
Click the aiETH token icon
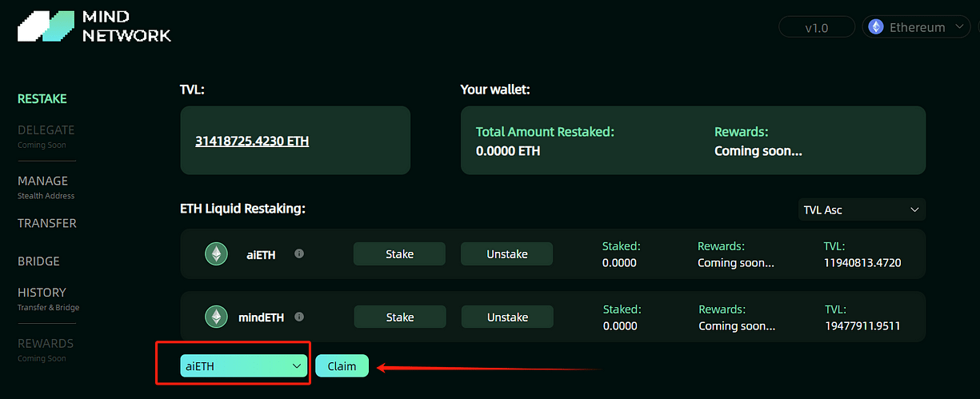click(216, 254)
